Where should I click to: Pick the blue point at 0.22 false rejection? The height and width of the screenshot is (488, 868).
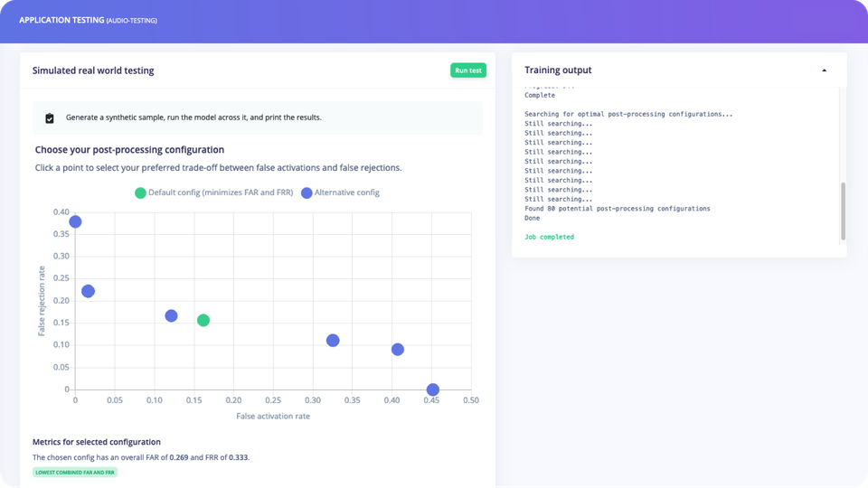click(88, 291)
